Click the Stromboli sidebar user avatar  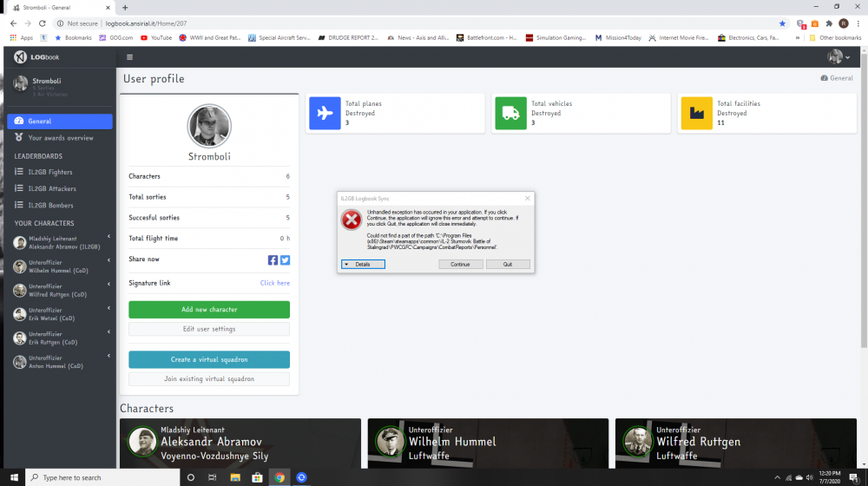[x=21, y=83]
